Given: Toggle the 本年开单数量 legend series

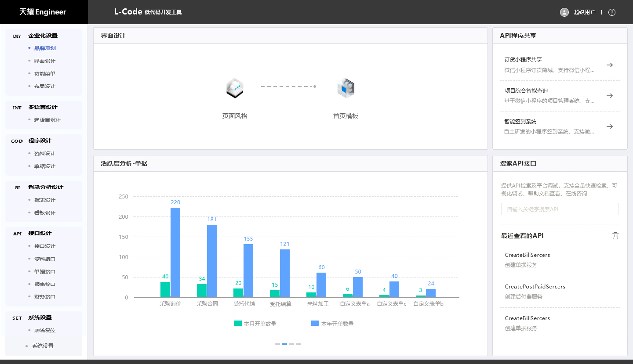Looking at the screenshot, I should point(332,324).
